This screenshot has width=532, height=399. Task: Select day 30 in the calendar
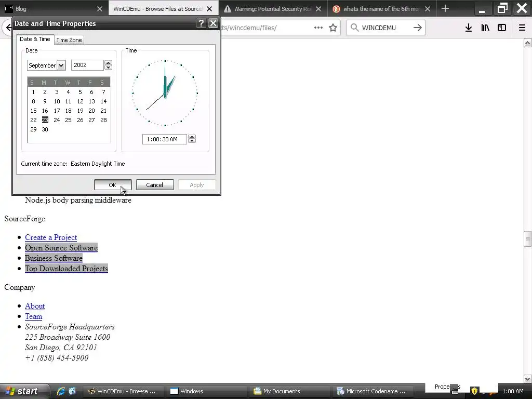point(45,129)
